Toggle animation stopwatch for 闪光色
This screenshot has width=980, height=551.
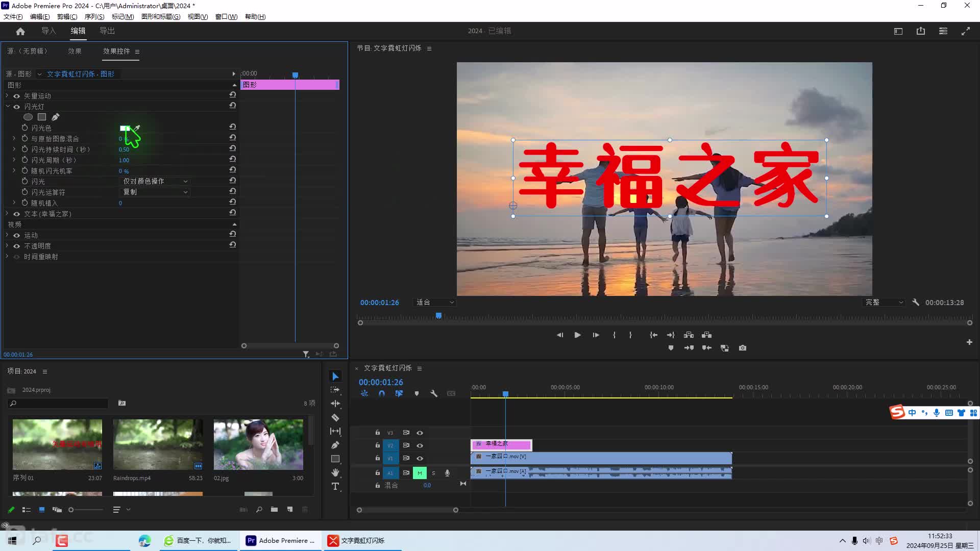[x=24, y=128]
